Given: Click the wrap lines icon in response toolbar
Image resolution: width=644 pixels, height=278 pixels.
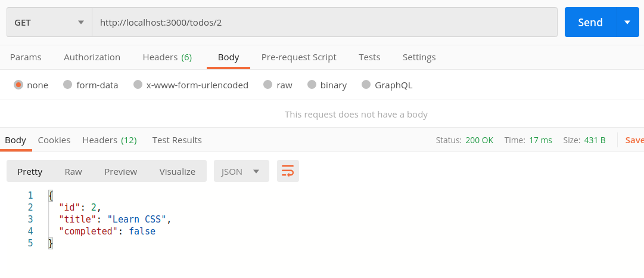Looking at the screenshot, I should pyautogui.click(x=288, y=171).
